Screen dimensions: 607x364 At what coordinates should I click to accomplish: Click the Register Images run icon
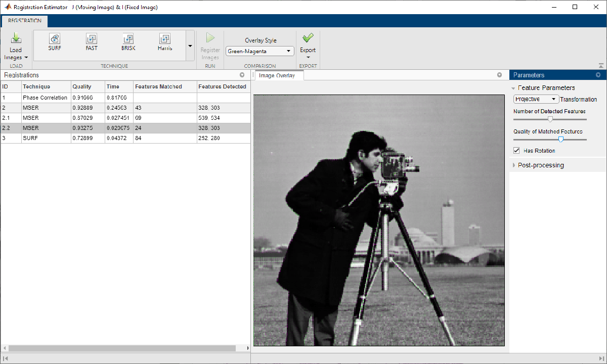click(x=210, y=38)
